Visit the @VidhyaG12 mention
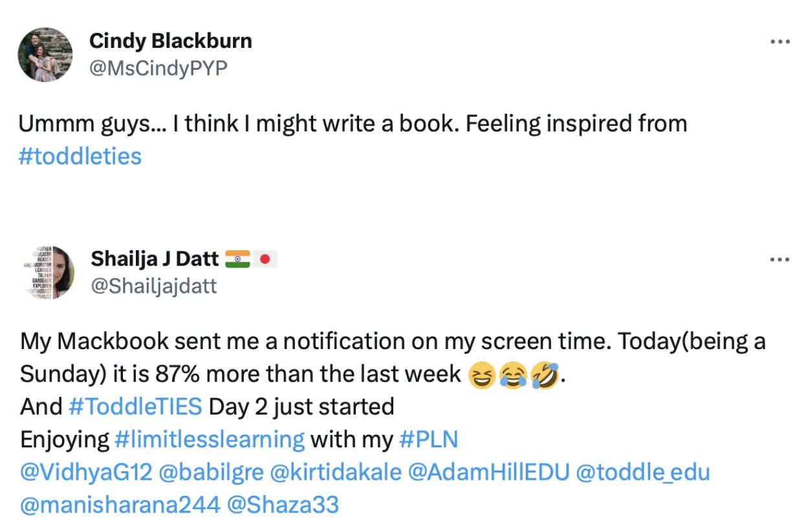The height and width of the screenshot is (532, 810). pos(86,473)
